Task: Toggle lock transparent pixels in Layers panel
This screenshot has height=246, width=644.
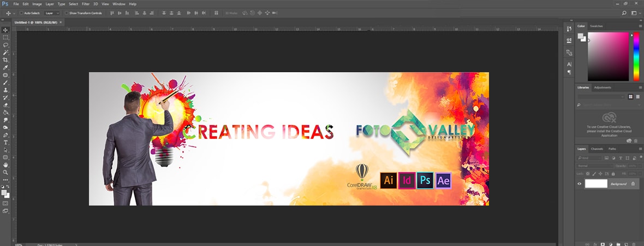Action: coord(588,174)
